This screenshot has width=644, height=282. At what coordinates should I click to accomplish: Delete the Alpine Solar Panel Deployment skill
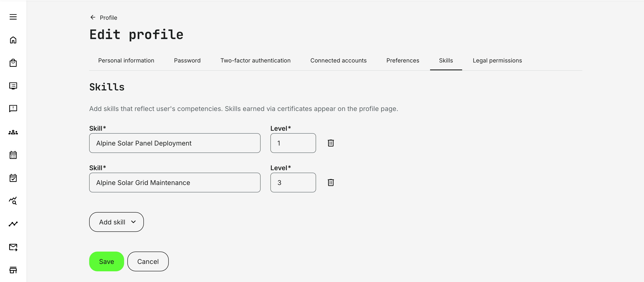331,143
